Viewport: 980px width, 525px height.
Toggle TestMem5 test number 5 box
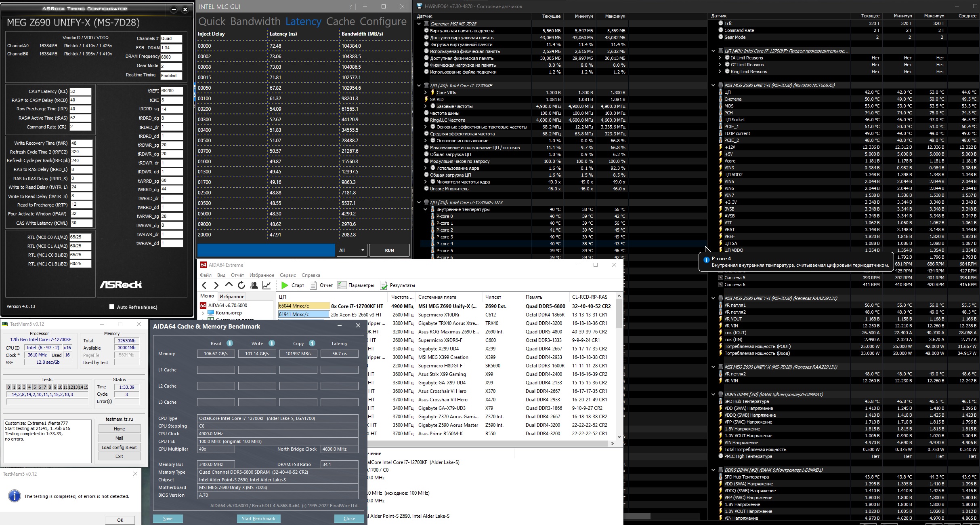tap(34, 387)
